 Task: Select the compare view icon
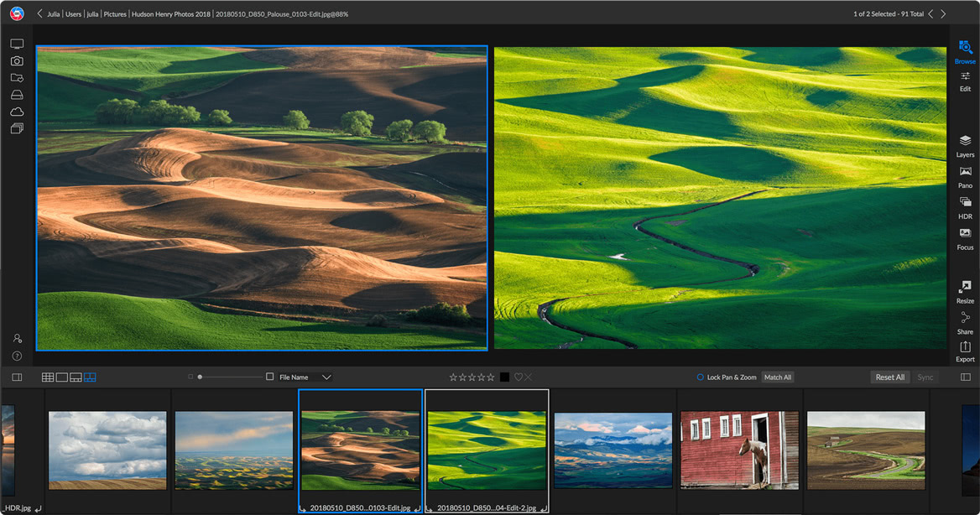90,377
